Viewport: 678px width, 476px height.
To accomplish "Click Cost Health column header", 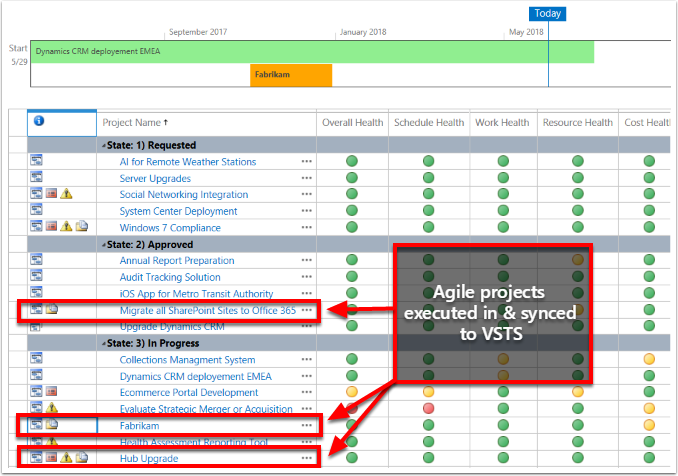I will 647,123.
